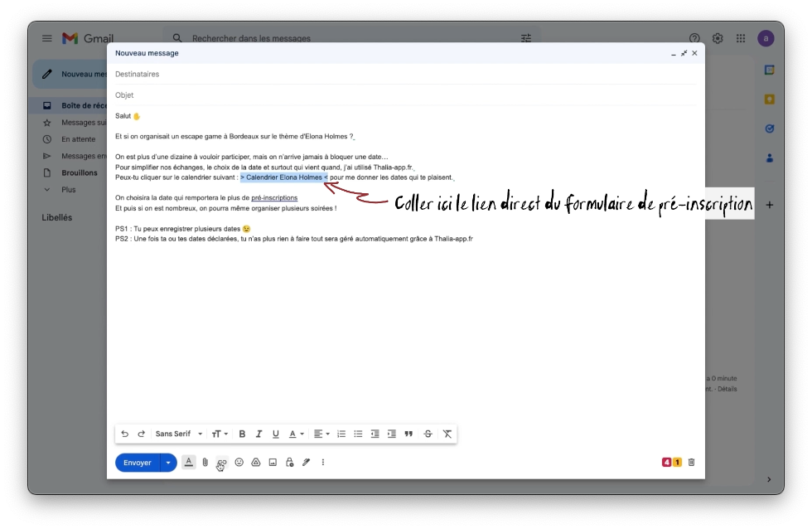
Task: Toggle italic formatting
Action: pyautogui.click(x=259, y=434)
